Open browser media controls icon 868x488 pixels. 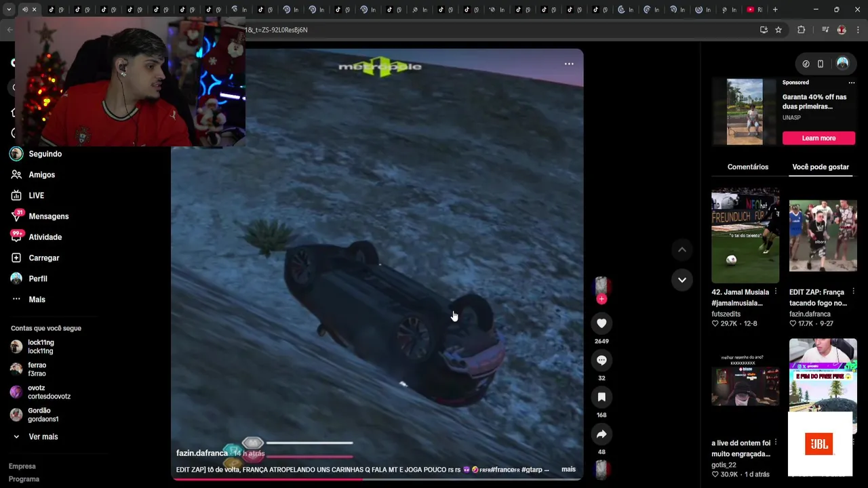point(825,30)
